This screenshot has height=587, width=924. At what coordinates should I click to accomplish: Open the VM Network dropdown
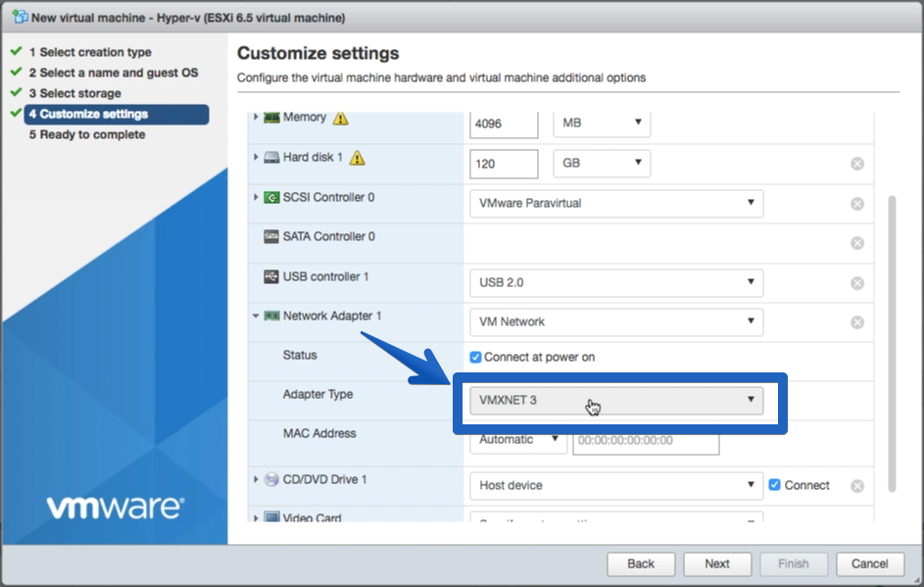pyautogui.click(x=616, y=321)
